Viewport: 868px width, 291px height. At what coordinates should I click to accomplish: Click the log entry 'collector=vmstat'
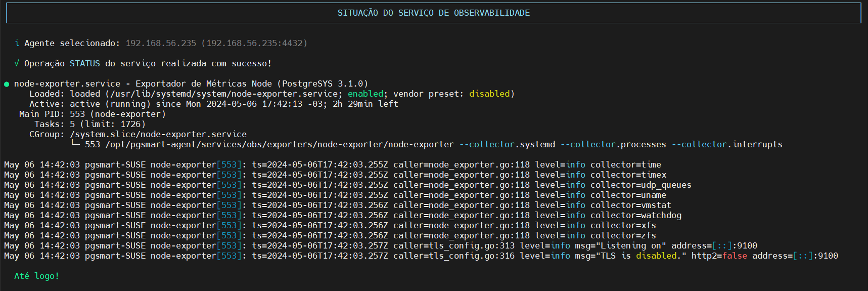click(631, 205)
